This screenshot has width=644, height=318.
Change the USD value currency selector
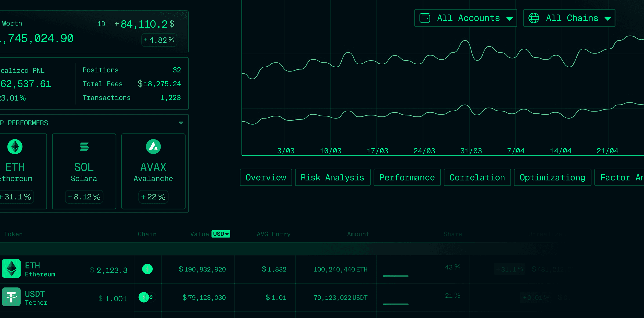[221, 234]
